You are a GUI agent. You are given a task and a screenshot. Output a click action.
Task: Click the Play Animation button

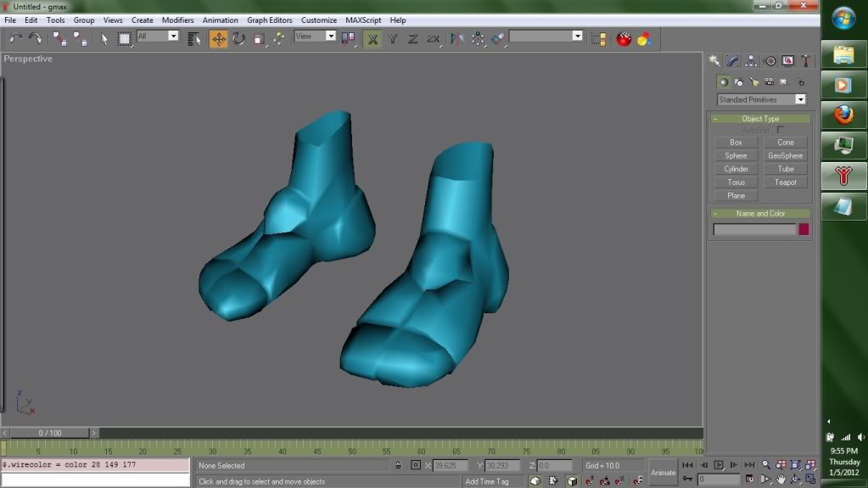click(x=719, y=465)
